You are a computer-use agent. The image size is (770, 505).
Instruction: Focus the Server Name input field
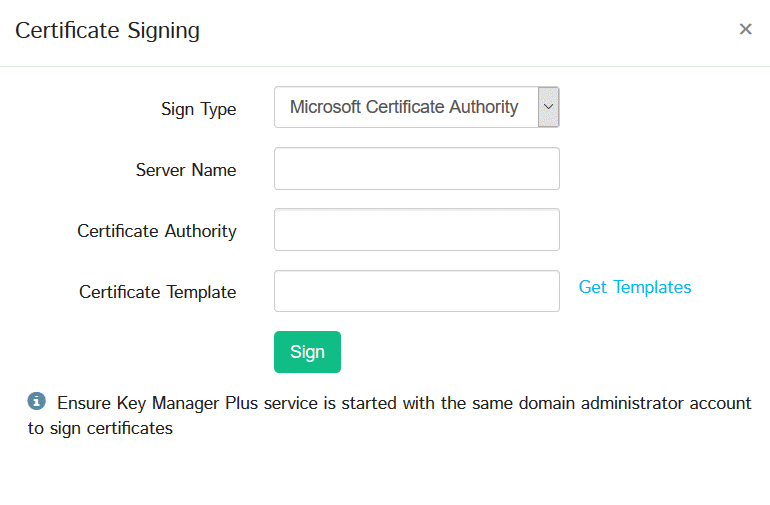click(416, 169)
